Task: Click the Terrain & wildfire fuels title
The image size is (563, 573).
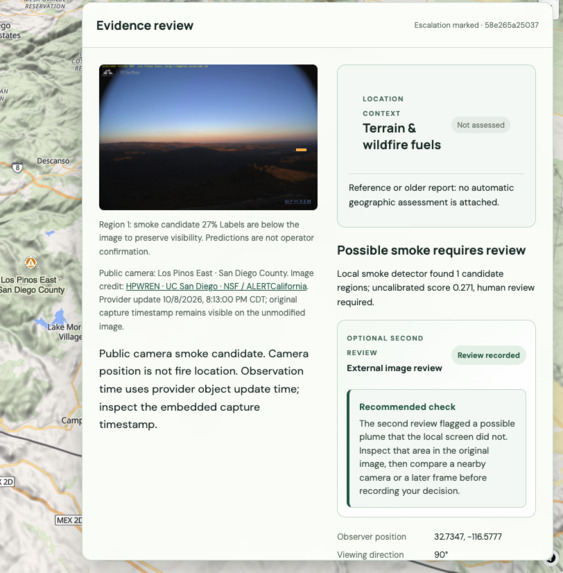Action: pos(402,137)
